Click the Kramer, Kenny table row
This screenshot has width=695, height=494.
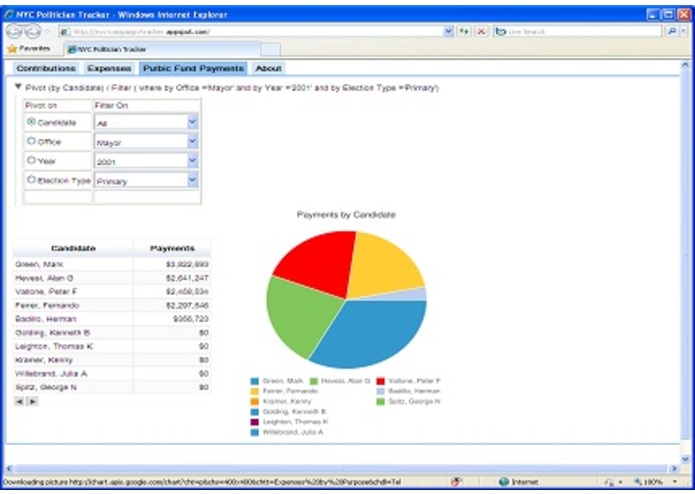[x=112, y=360]
